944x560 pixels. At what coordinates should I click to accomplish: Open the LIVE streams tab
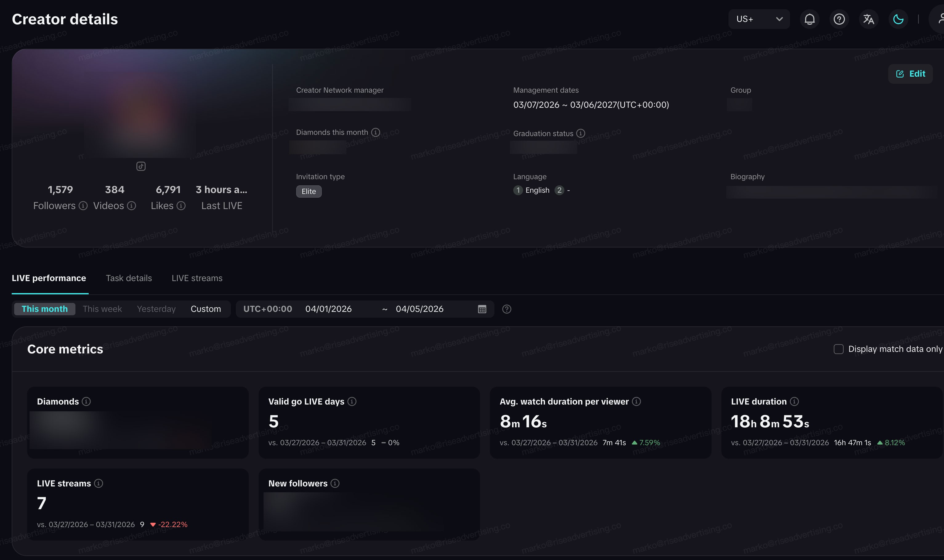(x=197, y=278)
